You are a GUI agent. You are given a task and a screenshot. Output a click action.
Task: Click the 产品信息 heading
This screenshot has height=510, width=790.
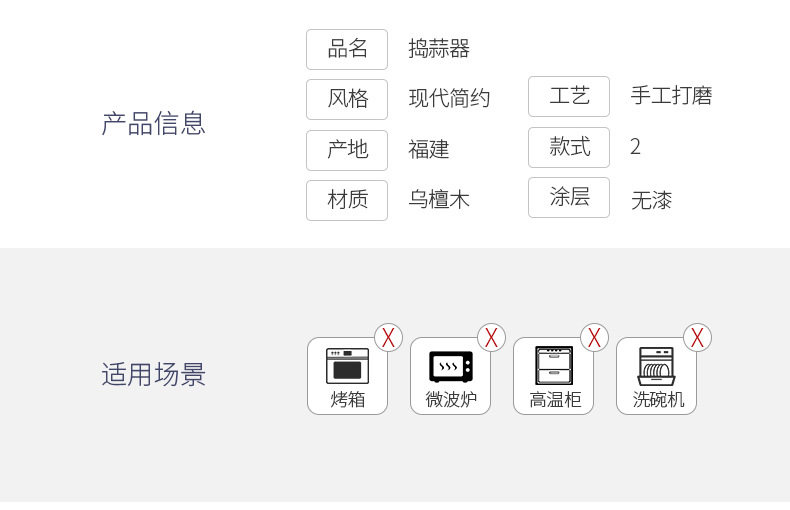(154, 123)
